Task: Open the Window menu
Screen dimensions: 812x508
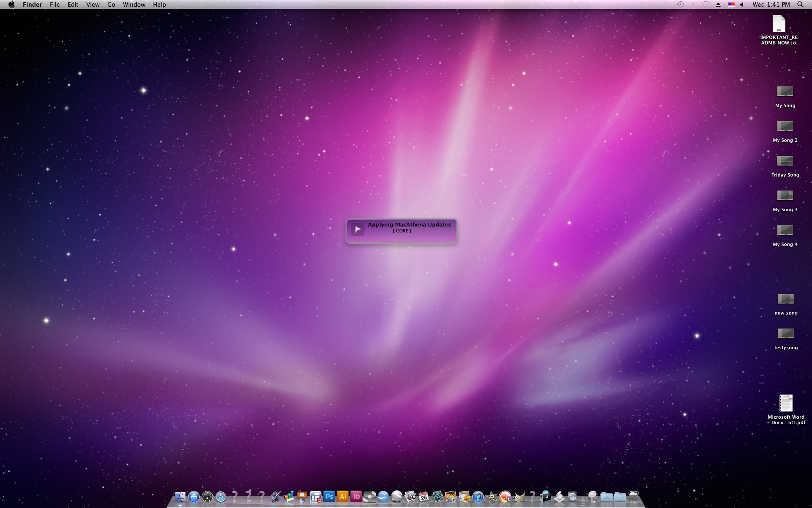Action: [134, 5]
